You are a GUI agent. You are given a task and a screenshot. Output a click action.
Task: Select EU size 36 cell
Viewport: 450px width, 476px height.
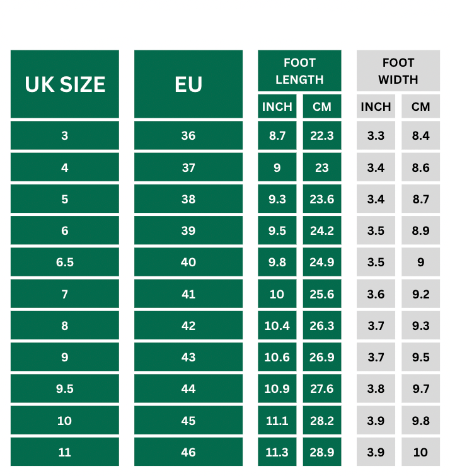[x=188, y=135]
